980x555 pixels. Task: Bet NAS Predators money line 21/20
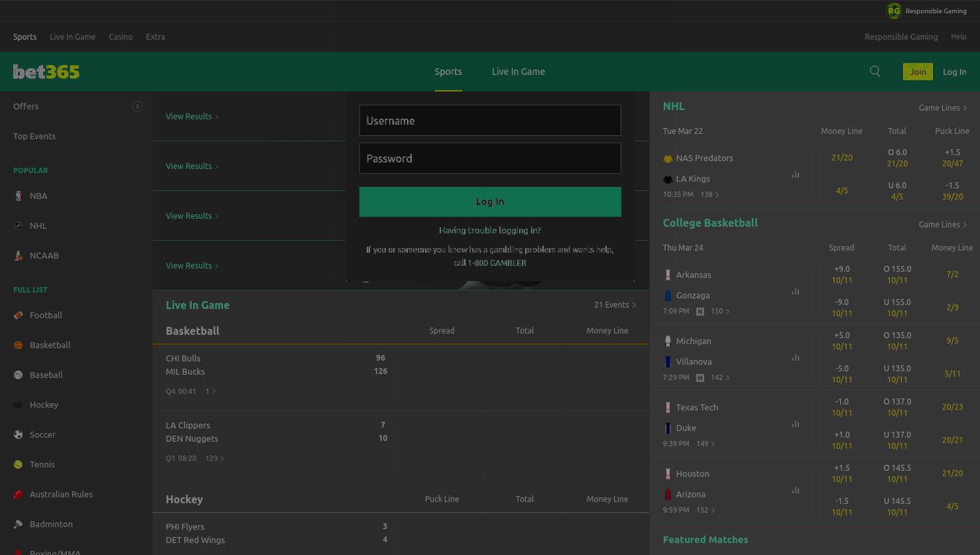point(841,158)
